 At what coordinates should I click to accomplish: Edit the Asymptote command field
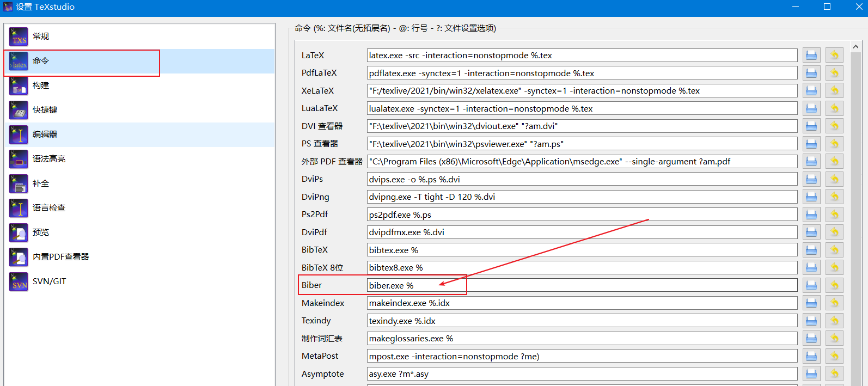coord(582,373)
